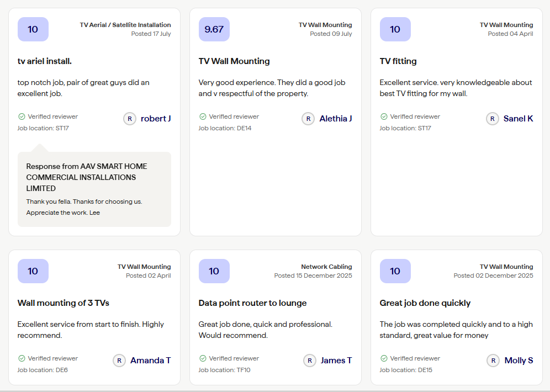Click 'Posted 02 December 2025' date

point(493,276)
